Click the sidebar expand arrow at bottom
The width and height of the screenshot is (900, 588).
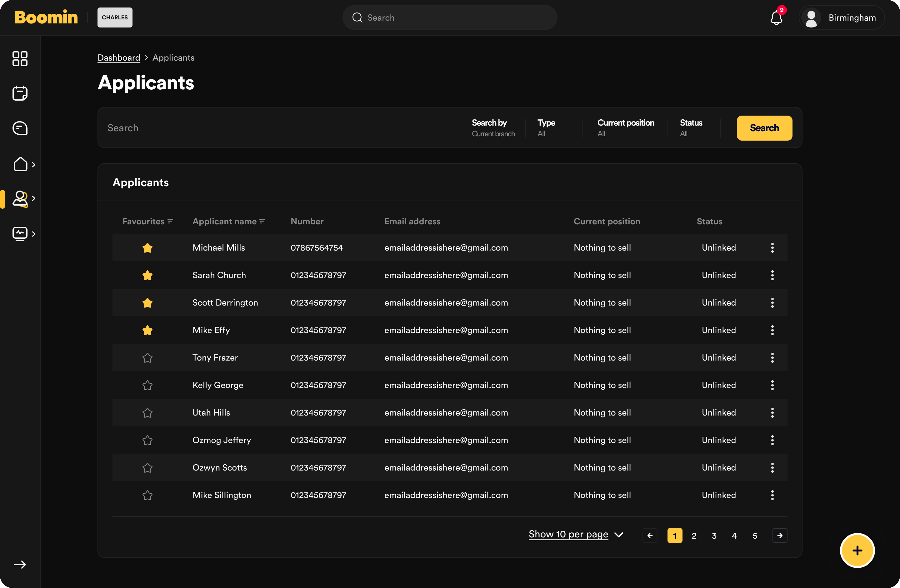[20, 565]
